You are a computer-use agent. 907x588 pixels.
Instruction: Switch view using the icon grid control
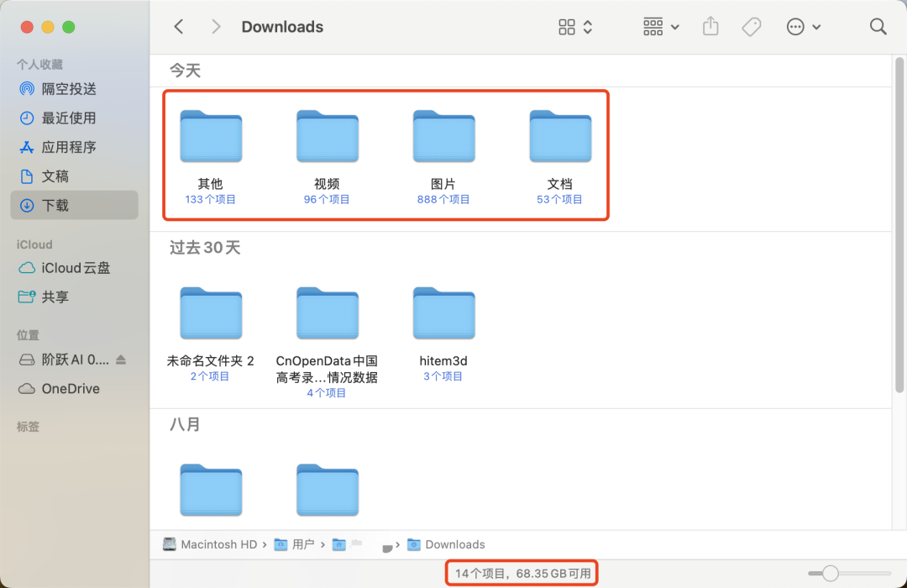[x=575, y=27]
